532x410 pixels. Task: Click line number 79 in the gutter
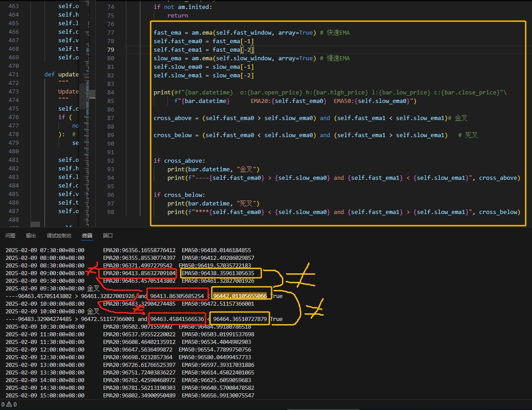click(x=111, y=50)
